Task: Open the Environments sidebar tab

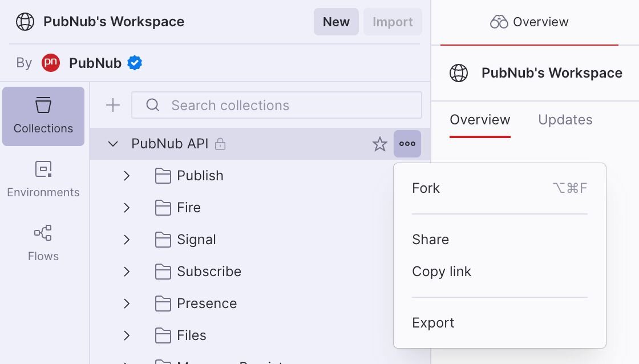Action: pyautogui.click(x=43, y=180)
